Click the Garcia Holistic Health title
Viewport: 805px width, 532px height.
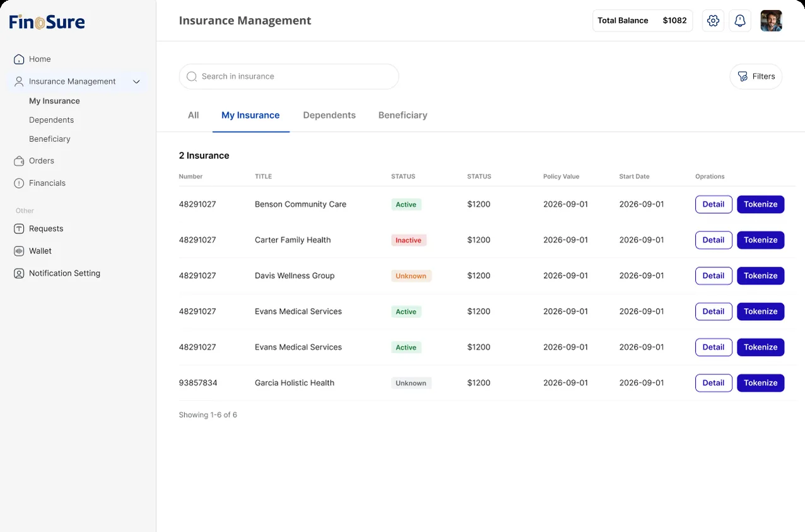point(295,383)
